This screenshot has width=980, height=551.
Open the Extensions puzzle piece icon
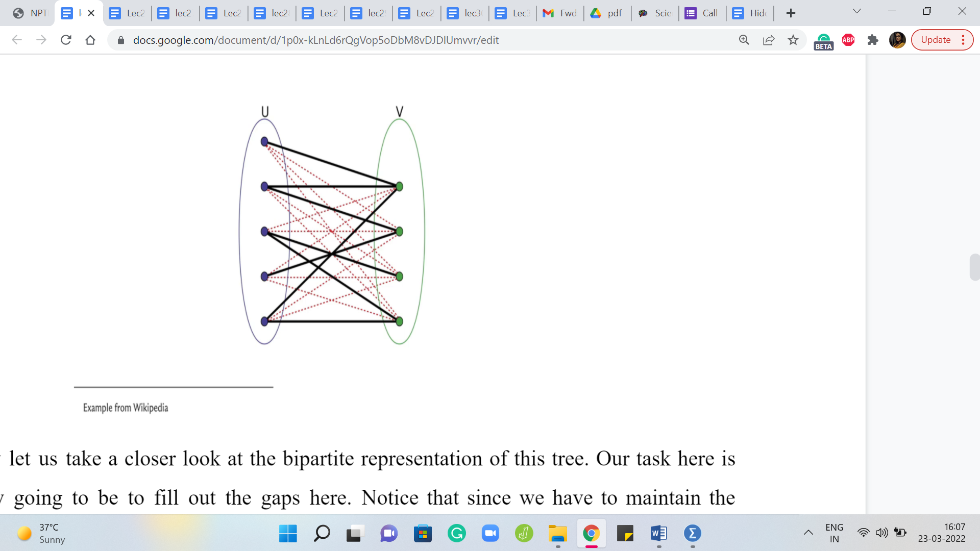click(873, 40)
